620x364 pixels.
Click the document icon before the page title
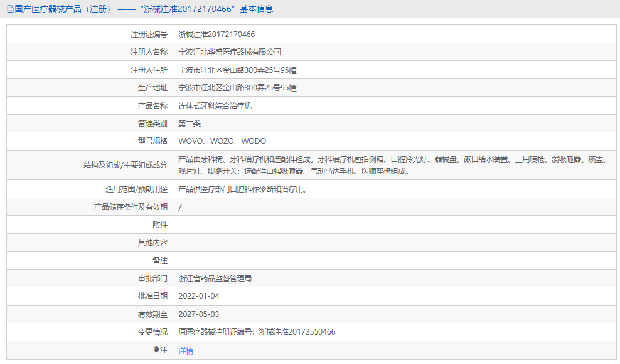point(9,8)
